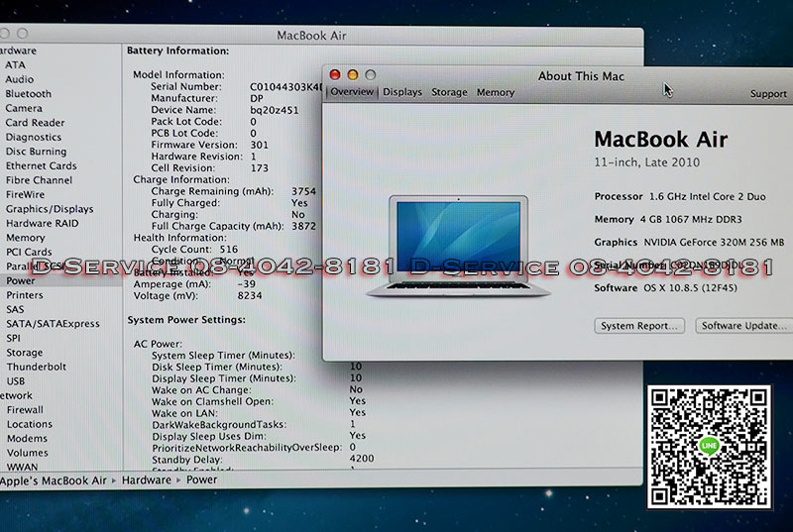Select Volumes in the sidebar
This screenshot has height=532, width=793.
28,453
